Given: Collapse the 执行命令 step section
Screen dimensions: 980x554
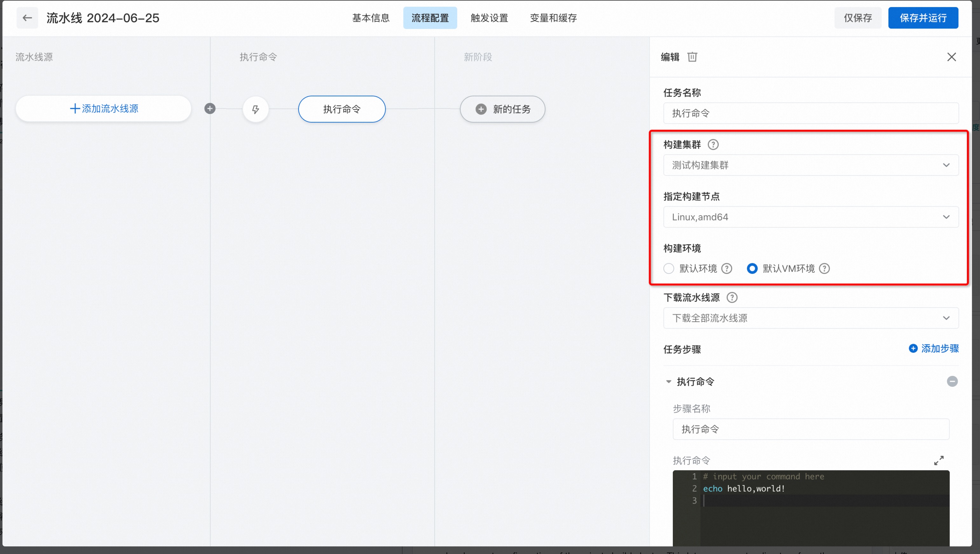Looking at the screenshot, I should 668,382.
